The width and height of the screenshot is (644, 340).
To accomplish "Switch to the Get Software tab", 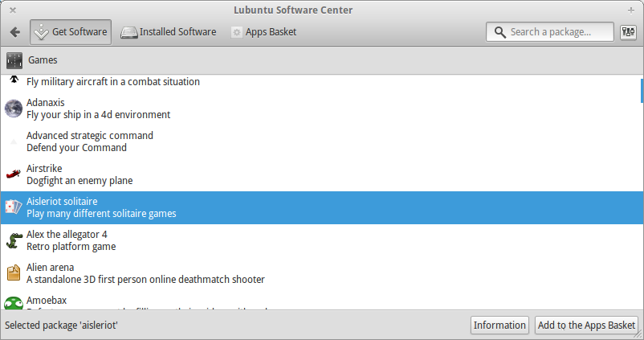I will click(71, 32).
